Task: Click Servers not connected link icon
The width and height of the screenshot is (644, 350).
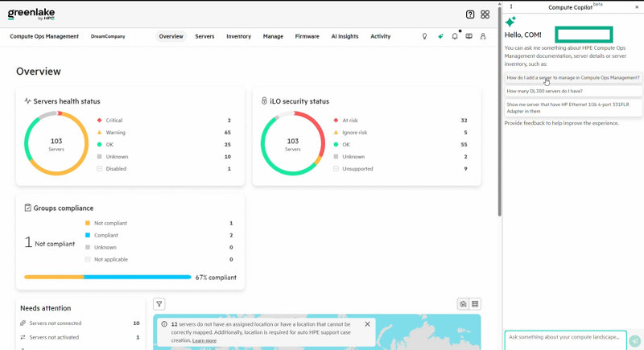Action: [x=23, y=323]
